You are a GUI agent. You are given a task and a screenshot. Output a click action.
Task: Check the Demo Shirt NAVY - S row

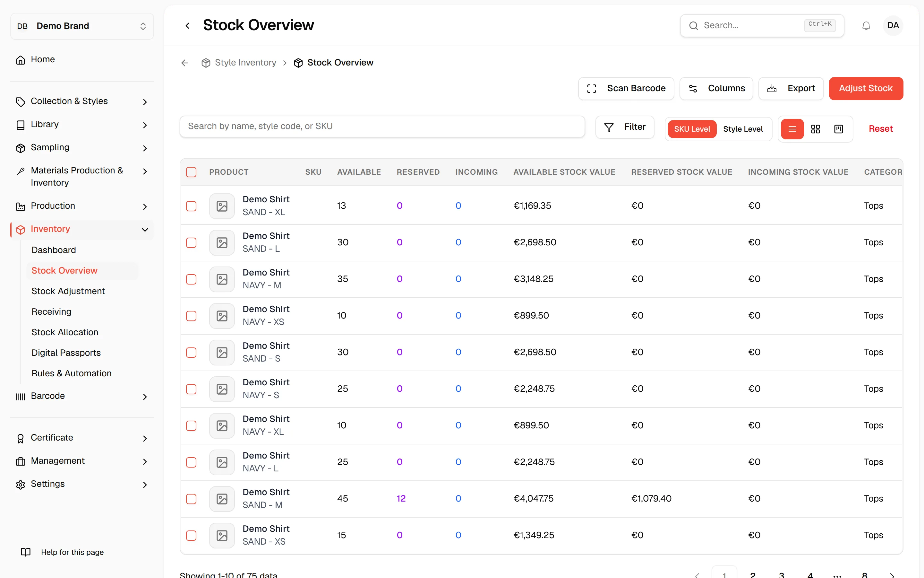click(x=191, y=389)
